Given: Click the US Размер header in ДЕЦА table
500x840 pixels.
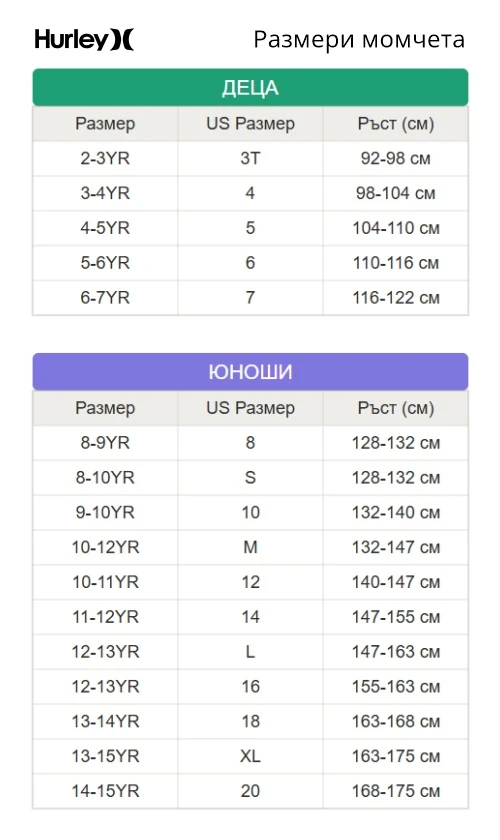Looking at the screenshot, I should (250, 124).
